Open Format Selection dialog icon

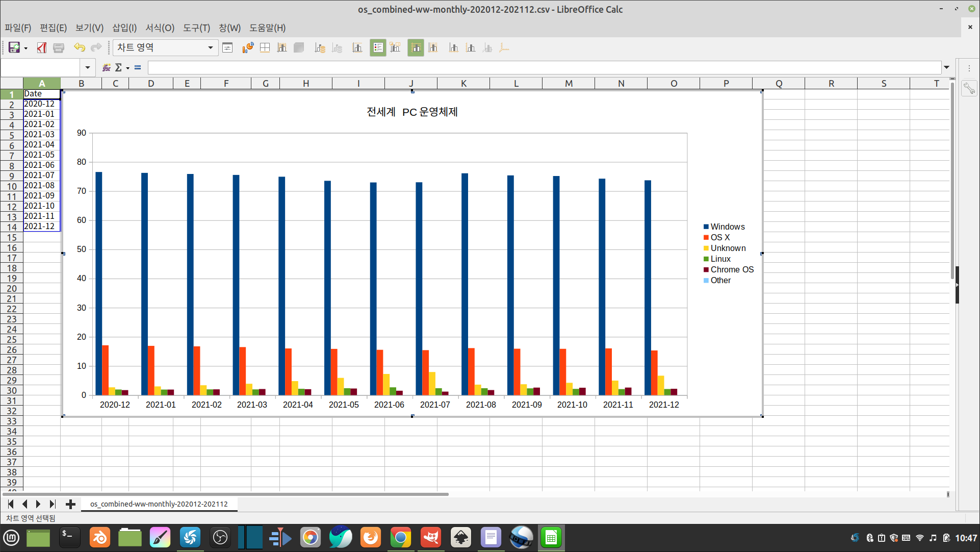point(227,47)
